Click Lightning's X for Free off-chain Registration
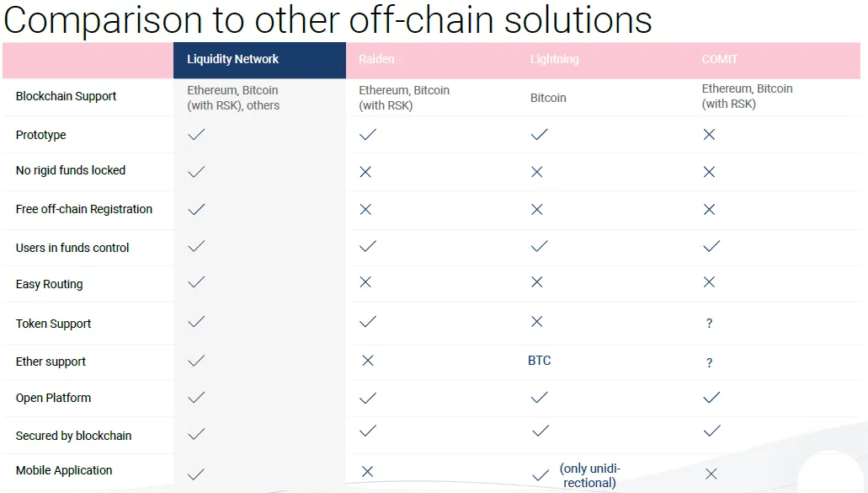 pos(537,209)
